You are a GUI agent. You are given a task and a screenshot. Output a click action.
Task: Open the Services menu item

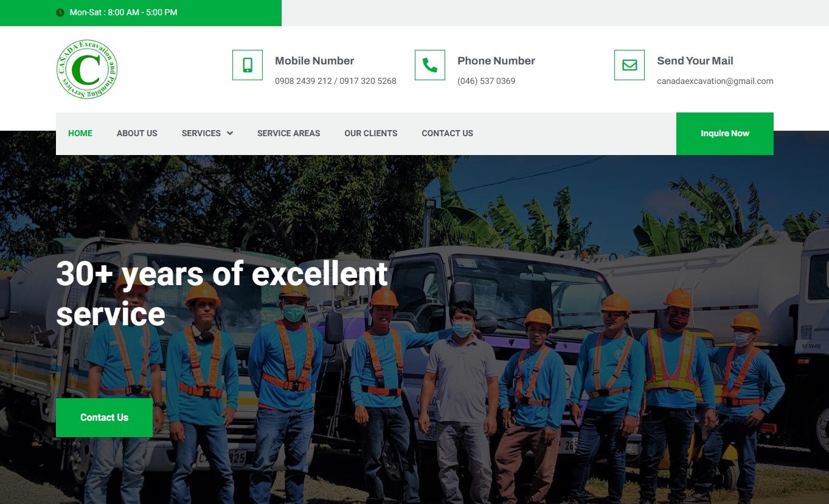pyautogui.click(x=201, y=133)
